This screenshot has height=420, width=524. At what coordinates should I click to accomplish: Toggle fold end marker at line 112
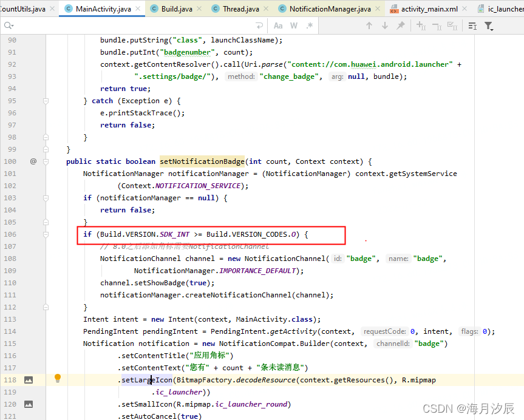pos(46,307)
